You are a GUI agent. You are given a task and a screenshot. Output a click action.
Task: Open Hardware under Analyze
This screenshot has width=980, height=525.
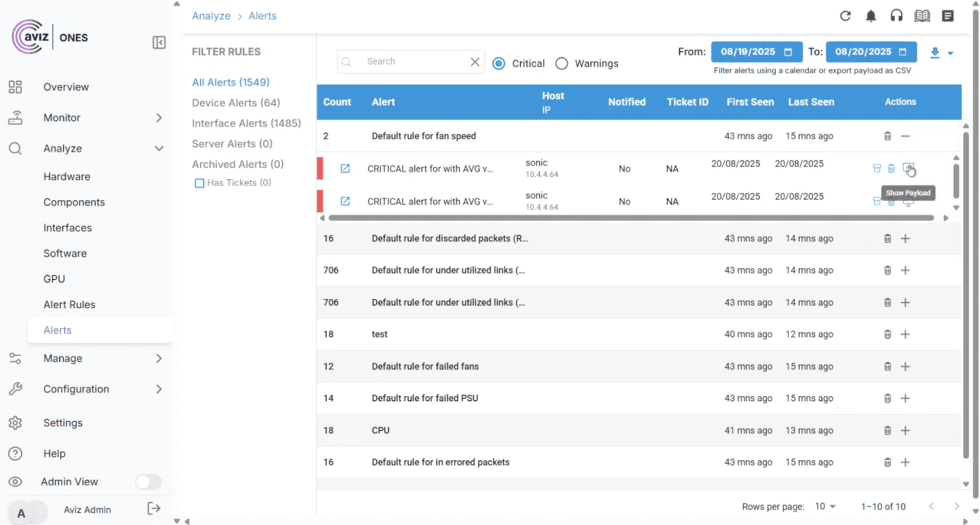(x=67, y=176)
